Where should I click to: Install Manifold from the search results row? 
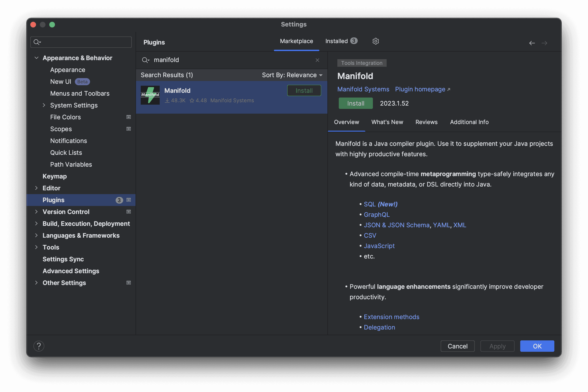(304, 90)
